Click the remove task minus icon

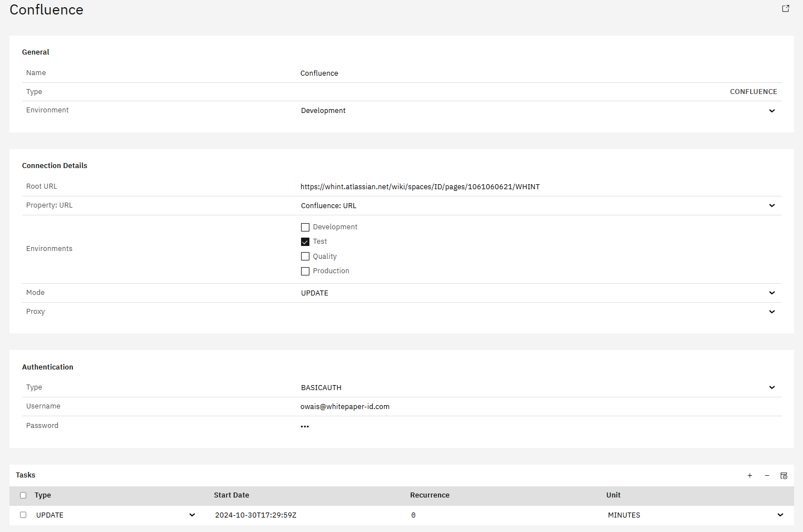point(767,476)
